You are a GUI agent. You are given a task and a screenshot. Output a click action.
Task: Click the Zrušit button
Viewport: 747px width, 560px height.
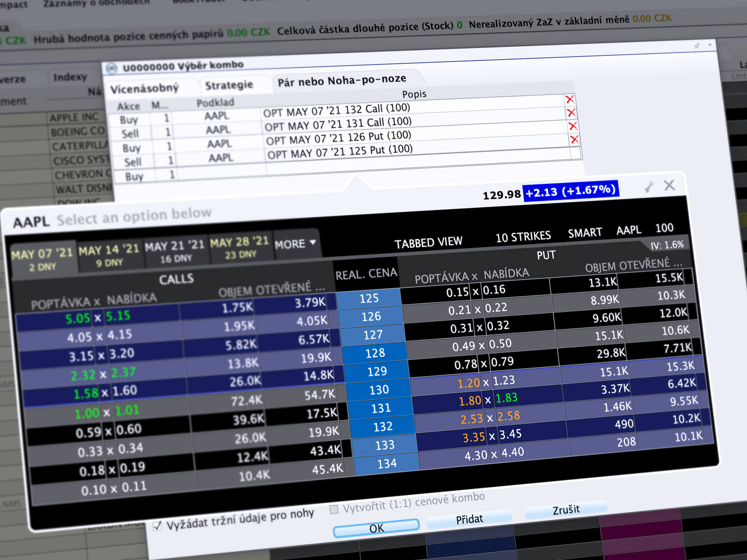tap(566, 510)
